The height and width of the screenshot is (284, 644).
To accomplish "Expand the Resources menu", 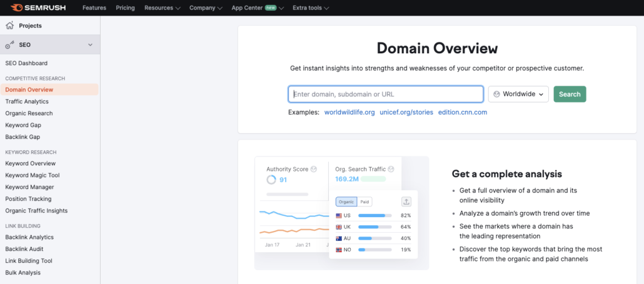I will click(x=162, y=8).
